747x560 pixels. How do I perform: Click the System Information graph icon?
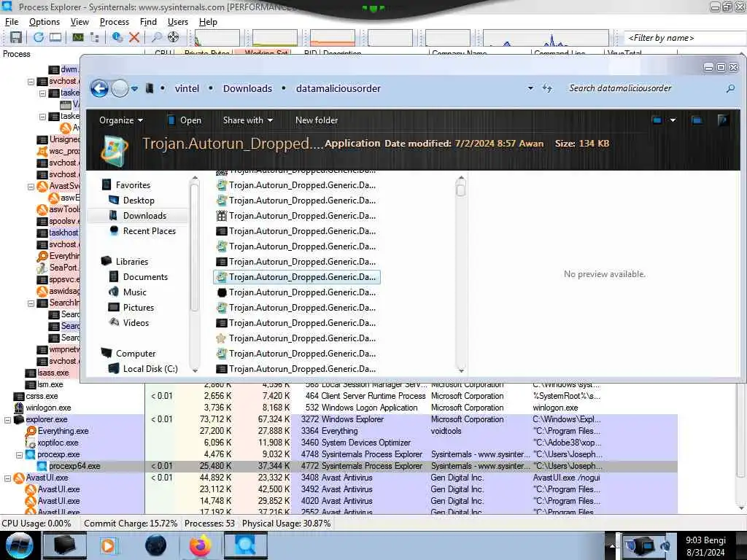click(78, 37)
